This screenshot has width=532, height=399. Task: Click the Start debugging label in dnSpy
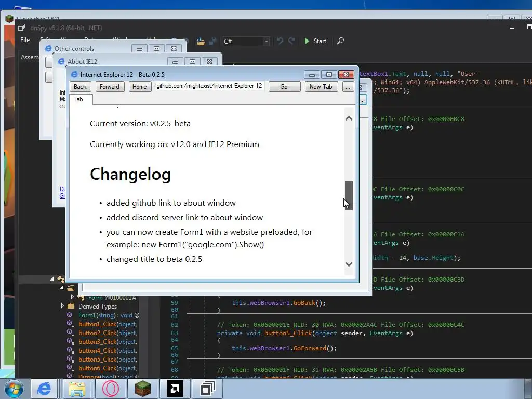(x=320, y=41)
